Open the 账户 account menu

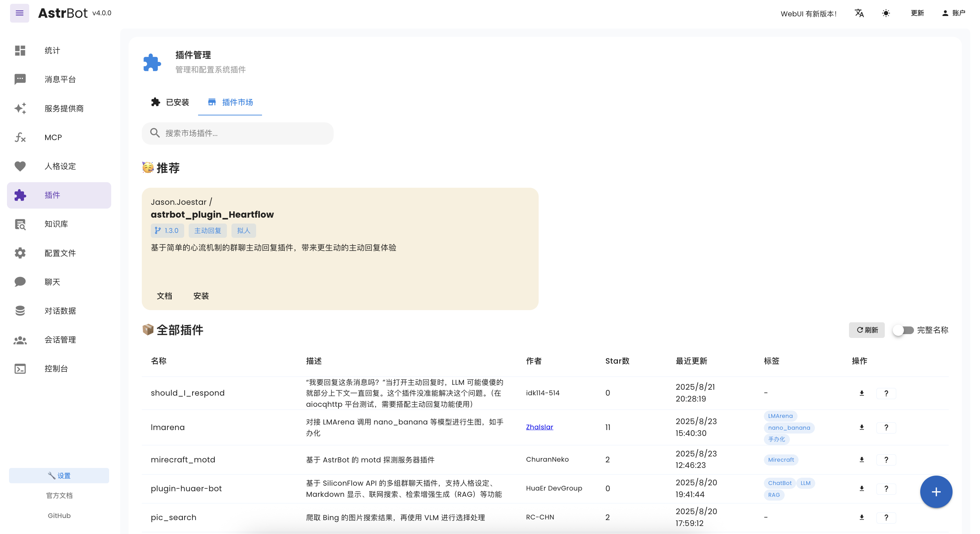[953, 13]
